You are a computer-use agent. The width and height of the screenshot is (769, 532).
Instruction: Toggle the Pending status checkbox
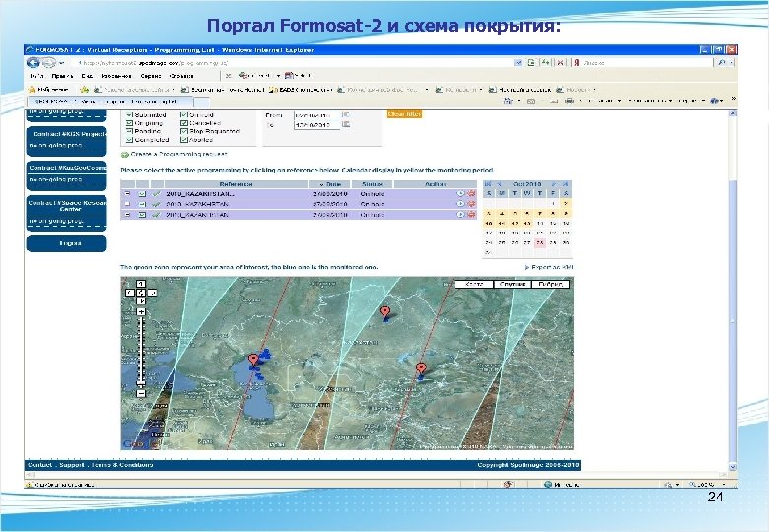tap(129, 131)
